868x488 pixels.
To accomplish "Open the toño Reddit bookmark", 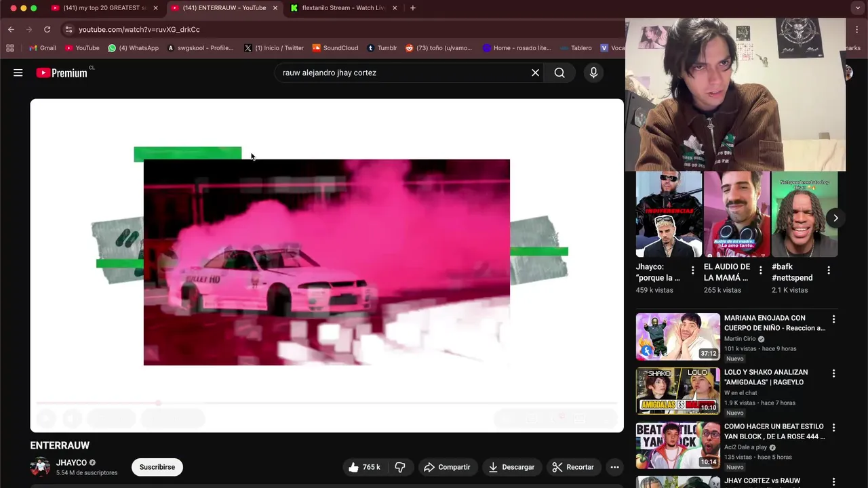I will [x=439, y=48].
